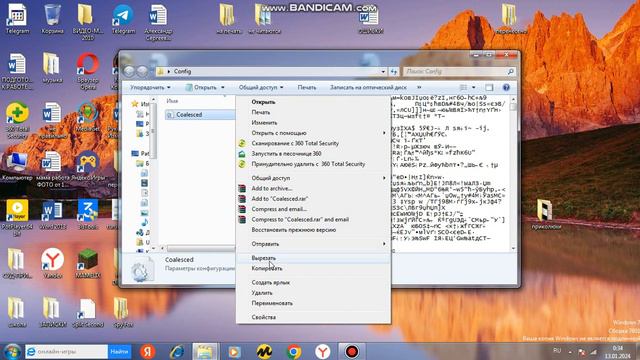Click the Explorer back navigation arrow
640x360 pixels.
pos(129,71)
